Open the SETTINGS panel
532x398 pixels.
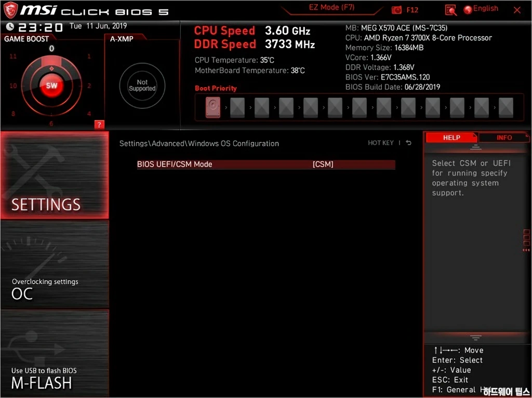55,175
